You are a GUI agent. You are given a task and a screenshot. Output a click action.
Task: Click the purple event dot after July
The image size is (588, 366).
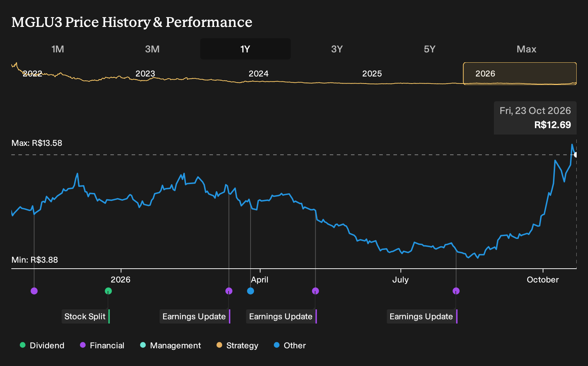pos(456,291)
